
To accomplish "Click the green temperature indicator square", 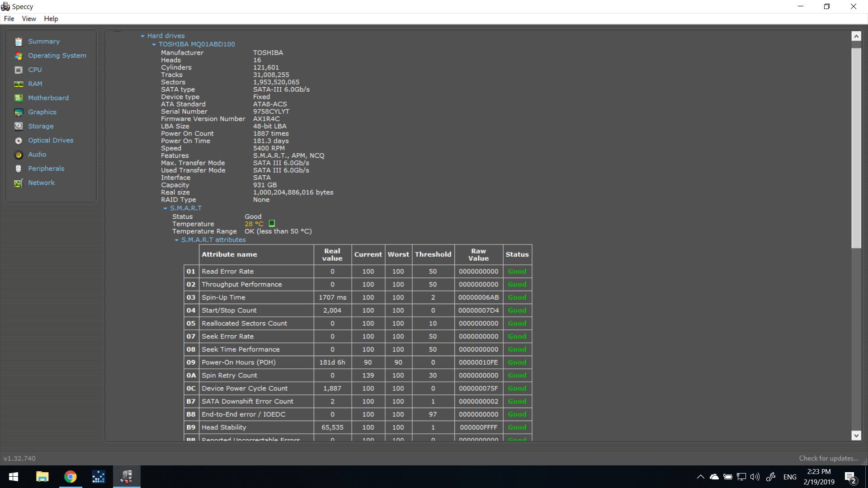I will (x=272, y=224).
